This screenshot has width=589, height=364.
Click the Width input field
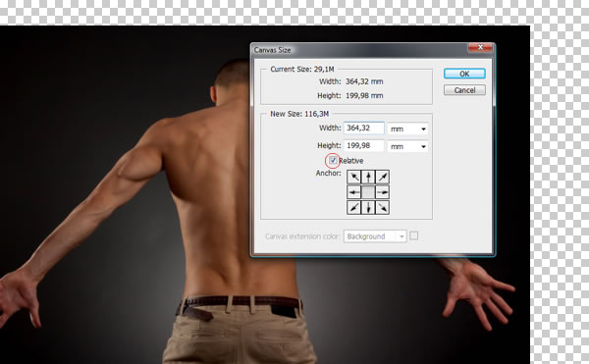363,128
